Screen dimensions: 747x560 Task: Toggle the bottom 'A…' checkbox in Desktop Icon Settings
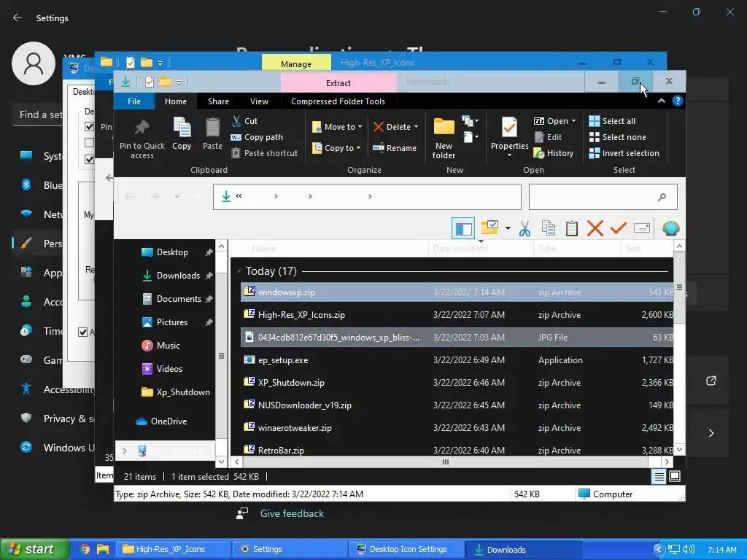pos(83,332)
